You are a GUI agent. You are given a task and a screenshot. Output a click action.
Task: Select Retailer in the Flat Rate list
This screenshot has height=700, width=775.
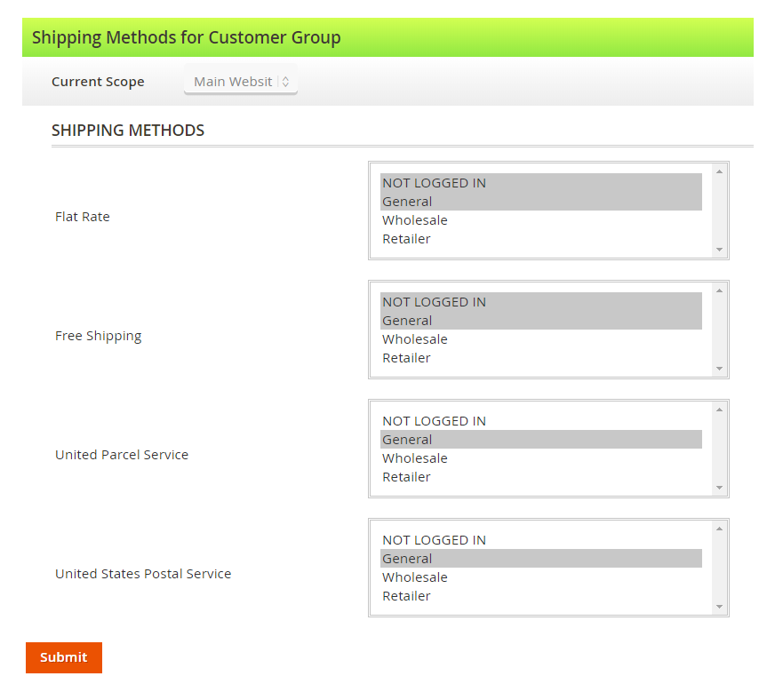coord(406,238)
